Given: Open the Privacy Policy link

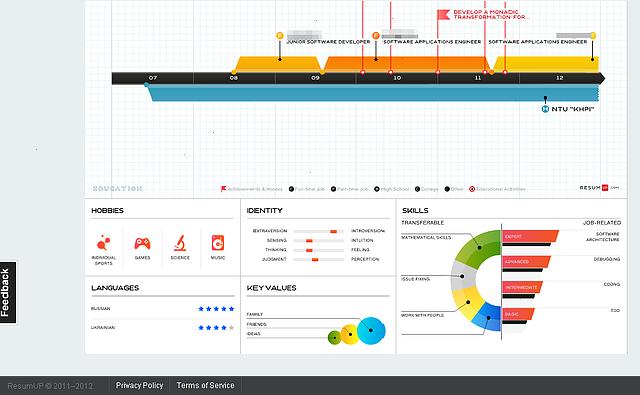Looking at the screenshot, I should tap(139, 385).
